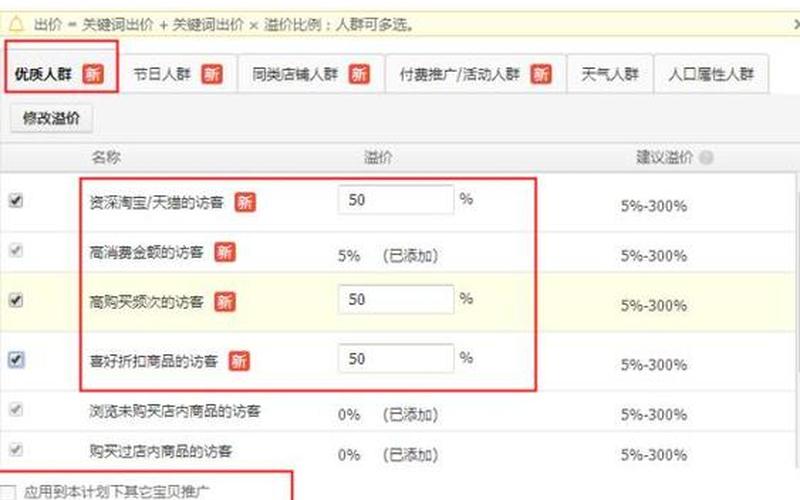Click the 新 badge on 优质人群 tab

point(93,74)
